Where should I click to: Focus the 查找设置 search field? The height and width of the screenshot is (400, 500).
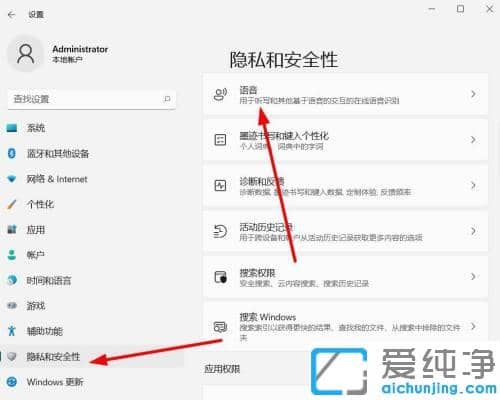pyautogui.click(x=92, y=99)
